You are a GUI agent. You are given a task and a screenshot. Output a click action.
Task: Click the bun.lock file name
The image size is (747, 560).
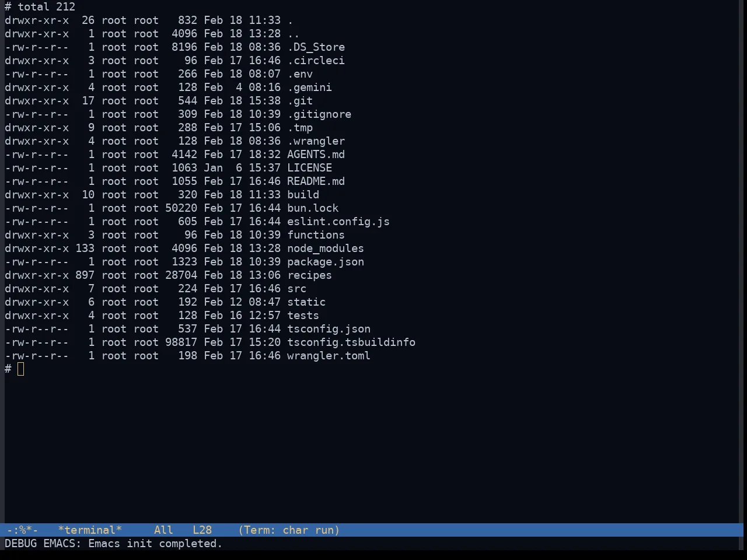point(313,208)
